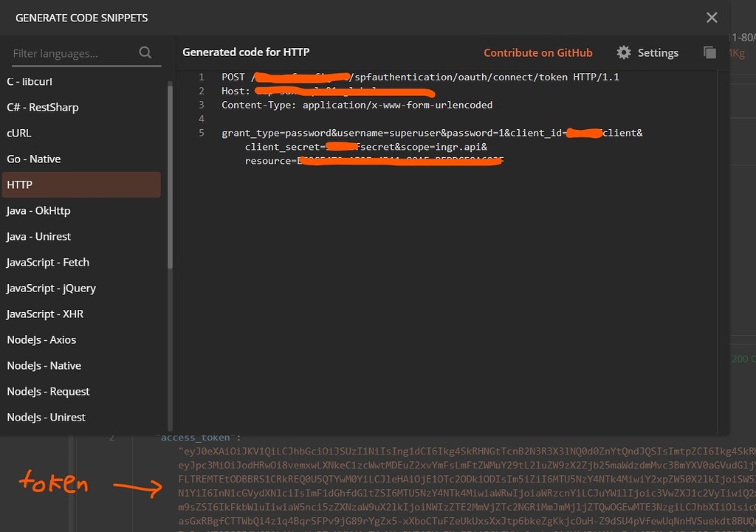Screen dimensions: 756x532
Task: Select NodeJs - Axios language
Action: [x=81, y=339]
